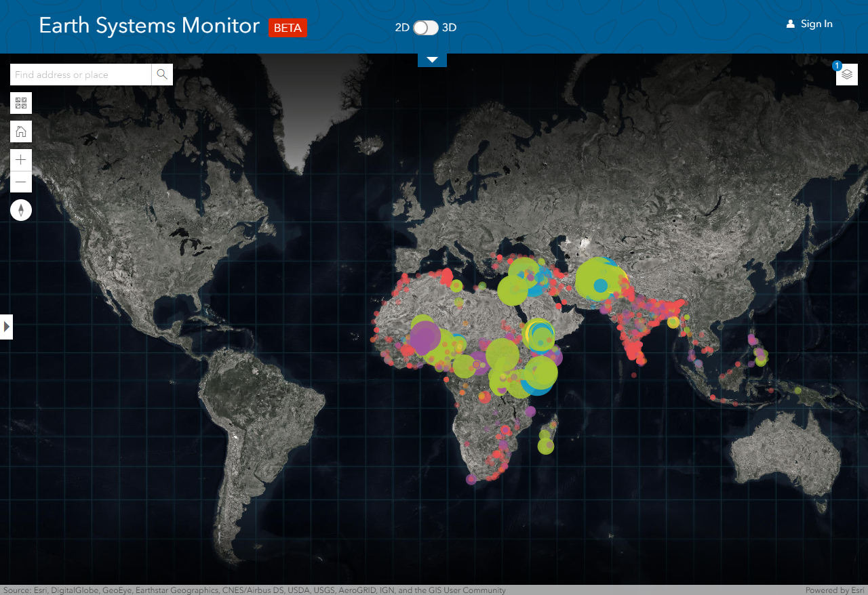The image size is (868, 595).
Task: Open the basemap gallery grid icon
Action: (21, 103)
